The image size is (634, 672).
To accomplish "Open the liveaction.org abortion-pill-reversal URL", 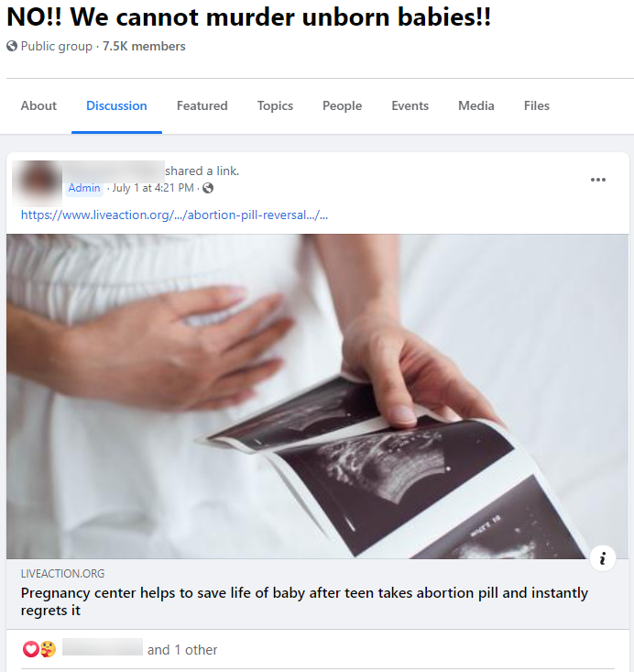I will [174, 215].
